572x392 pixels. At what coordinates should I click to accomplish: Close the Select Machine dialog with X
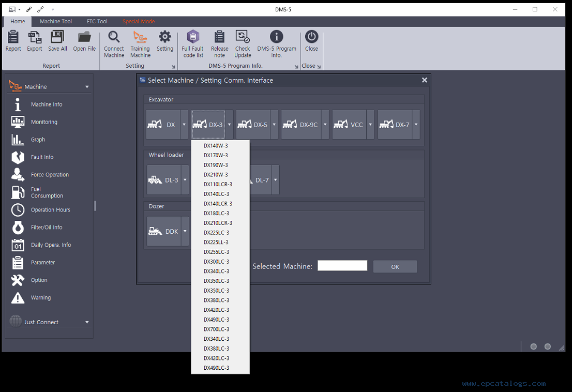point(424,80)
